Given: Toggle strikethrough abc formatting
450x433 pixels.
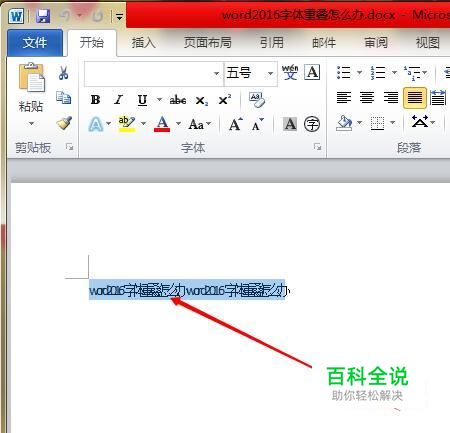Looking at the screenshot, I should click(178, 100).
